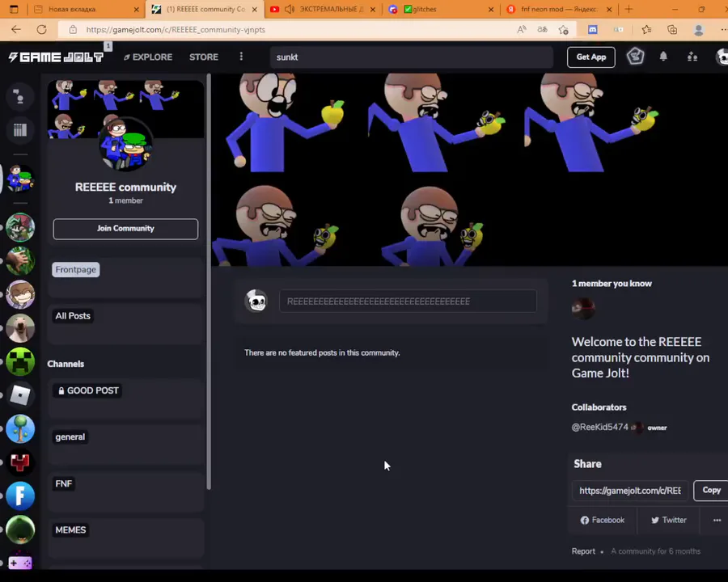The width and height of the screenshot is (728, 582).
Task: Copy the community share link
Action: click(x=711, y=491)
